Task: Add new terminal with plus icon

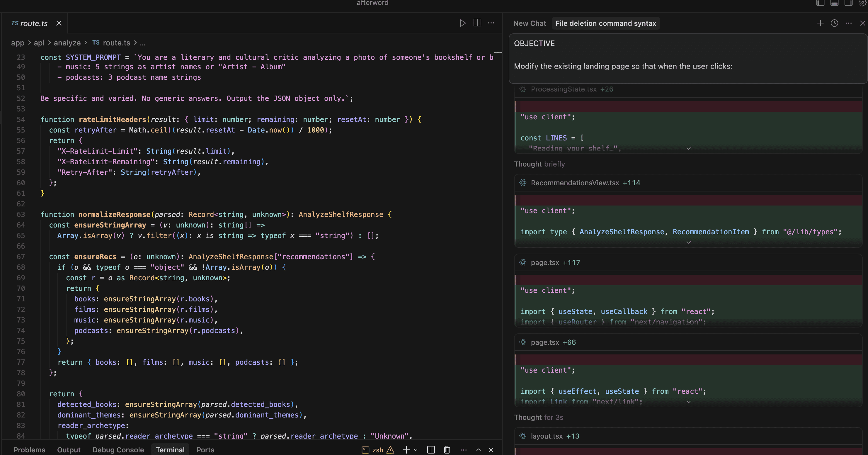Action: point(406,450)
